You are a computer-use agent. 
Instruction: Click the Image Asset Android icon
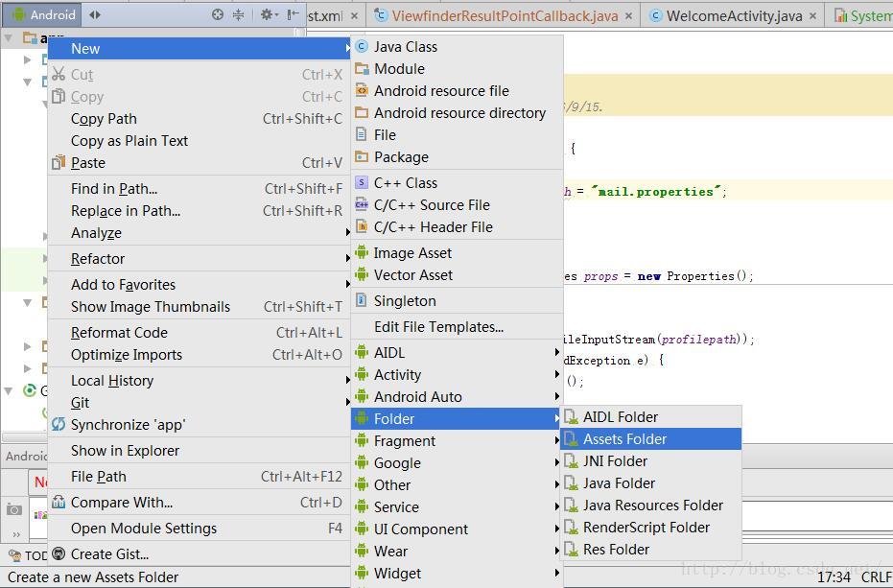[361, 252]
